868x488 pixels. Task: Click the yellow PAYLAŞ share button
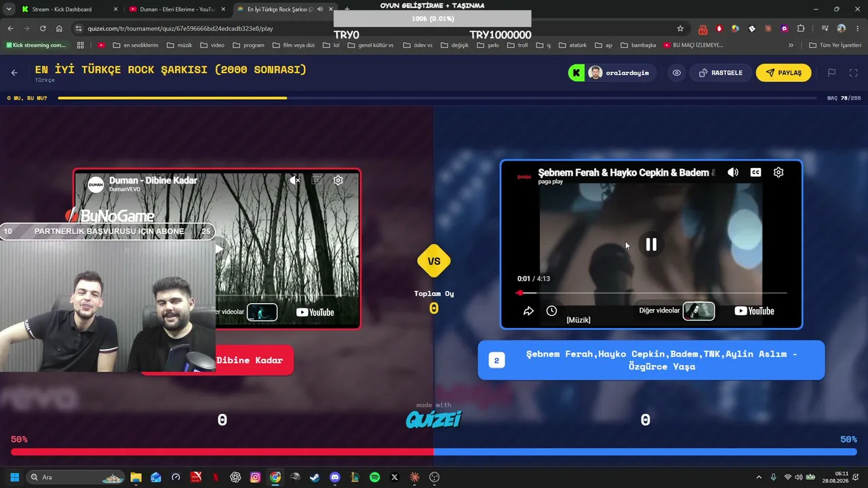783,73
